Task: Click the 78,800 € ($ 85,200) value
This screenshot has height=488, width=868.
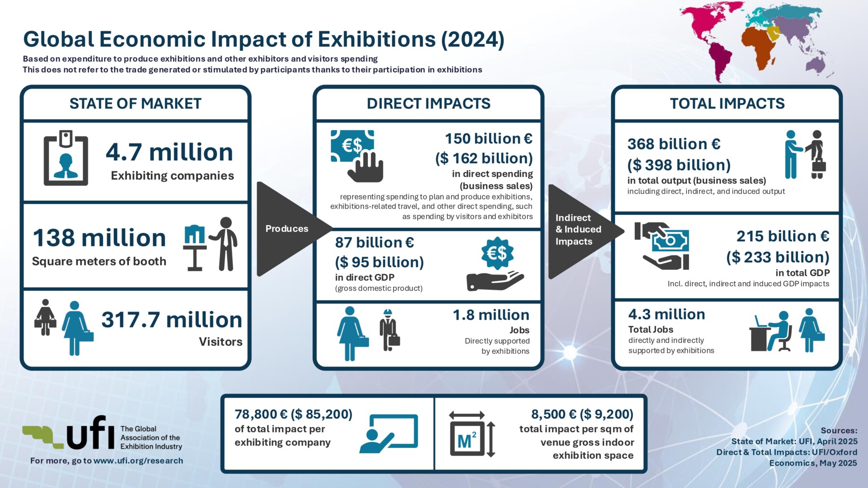Action: pyautogui.click(x=294, y=414)
